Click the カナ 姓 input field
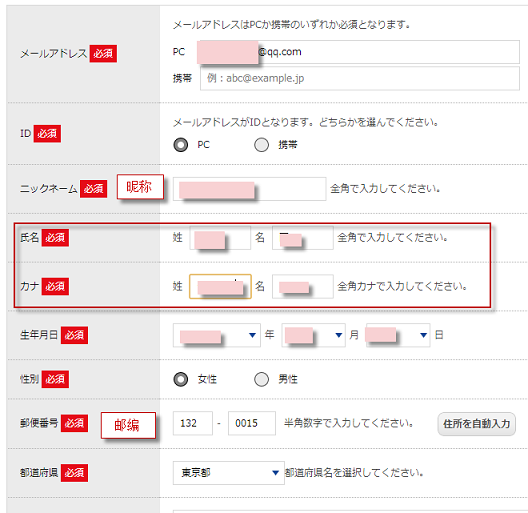The width and height of the screenshot is (528, 513). pos(220,287)
